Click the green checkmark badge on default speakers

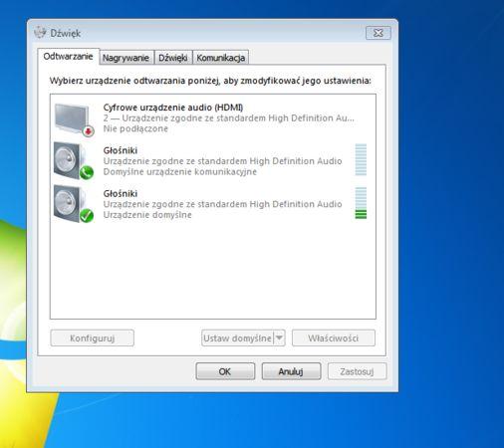pos(87,216)
